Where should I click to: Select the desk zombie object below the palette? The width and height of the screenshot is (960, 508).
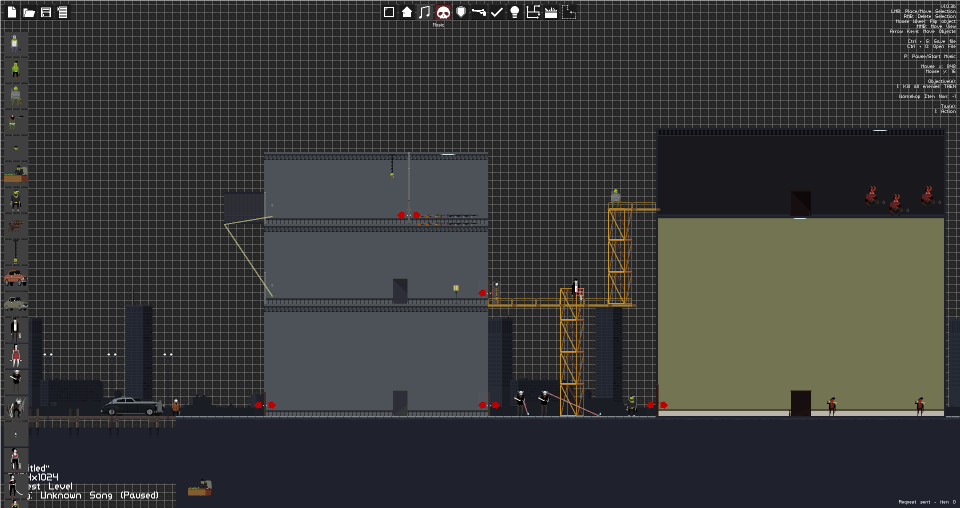(x=200, y=488)
